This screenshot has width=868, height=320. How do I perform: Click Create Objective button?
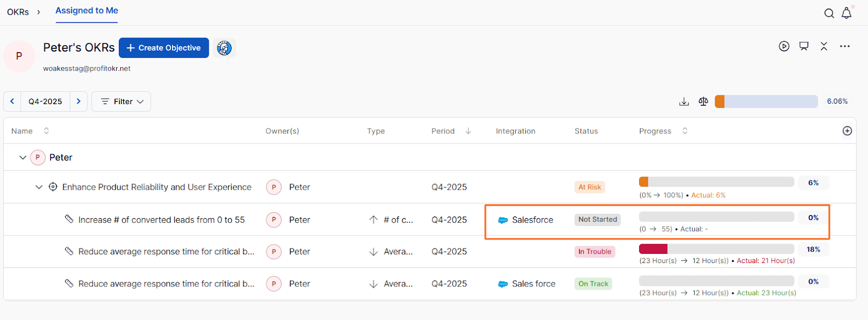point(164,48)
